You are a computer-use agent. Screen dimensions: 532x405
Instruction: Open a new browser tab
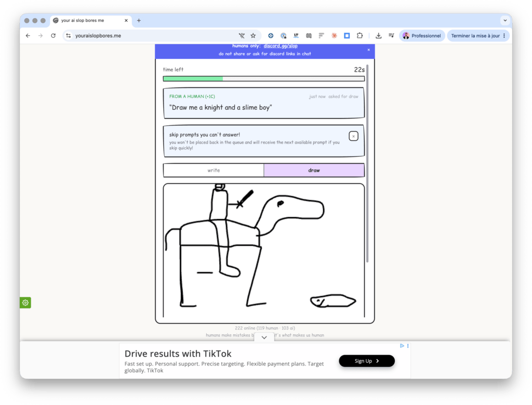click(x=139, y=20)
